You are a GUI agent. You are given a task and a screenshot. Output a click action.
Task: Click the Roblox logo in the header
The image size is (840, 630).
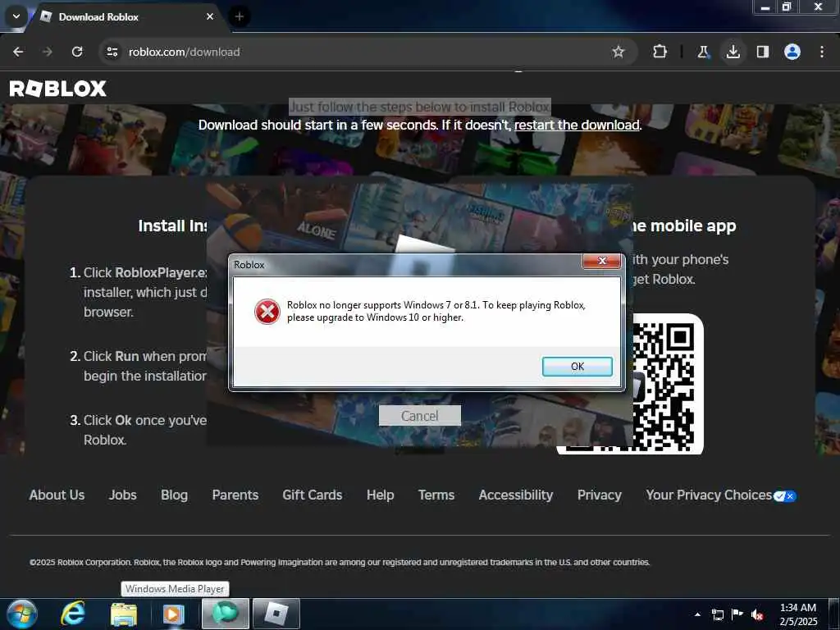(x=58, y=89)
